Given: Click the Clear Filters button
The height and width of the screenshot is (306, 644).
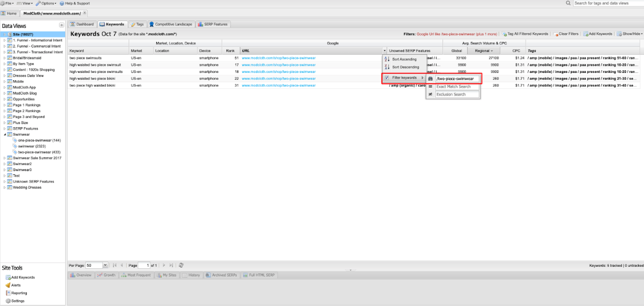Looking at the screenshot, I should point(566,34).
